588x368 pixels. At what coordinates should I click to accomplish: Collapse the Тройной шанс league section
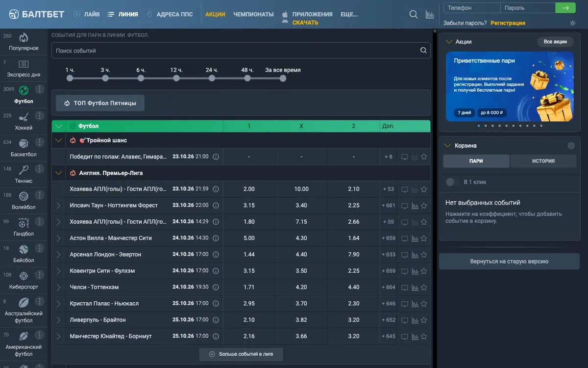tap(59, 140)
